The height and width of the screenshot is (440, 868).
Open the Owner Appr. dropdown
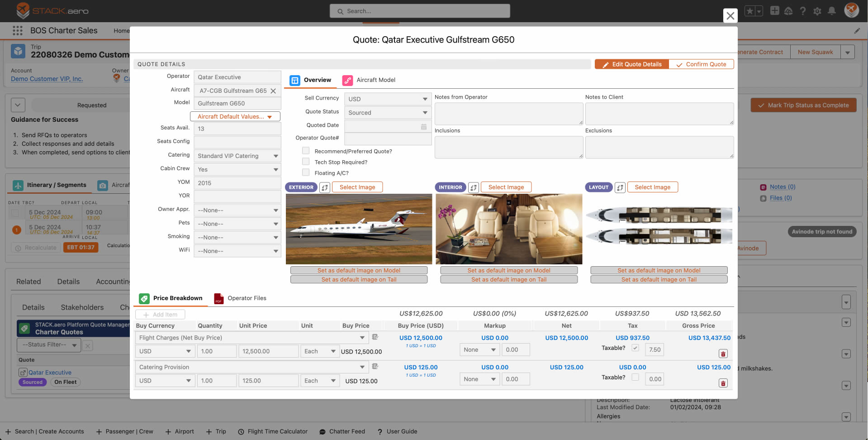(x=237, y=210)
